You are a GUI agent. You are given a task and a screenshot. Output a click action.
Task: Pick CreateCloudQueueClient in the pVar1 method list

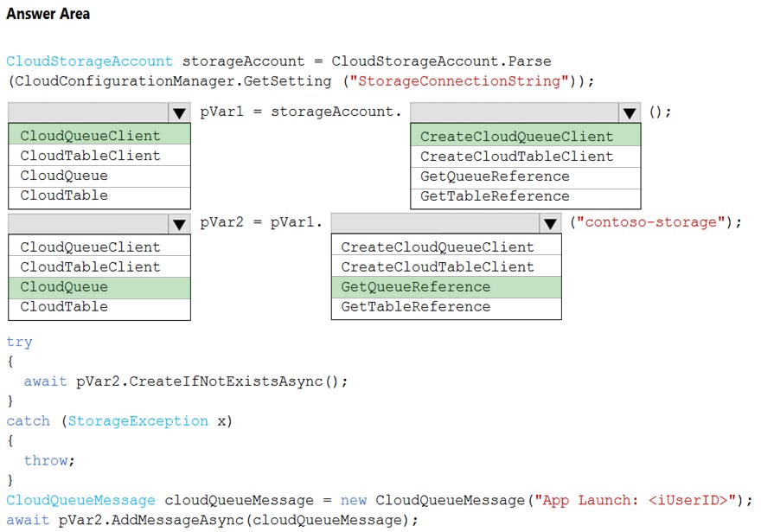pyautogui.click(x=446, y=246)
